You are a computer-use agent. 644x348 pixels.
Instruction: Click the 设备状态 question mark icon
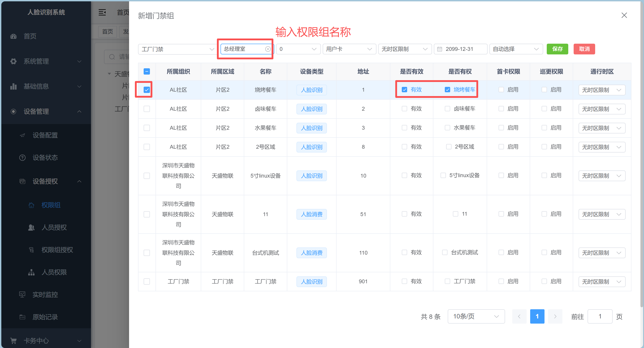click(22, 158)
